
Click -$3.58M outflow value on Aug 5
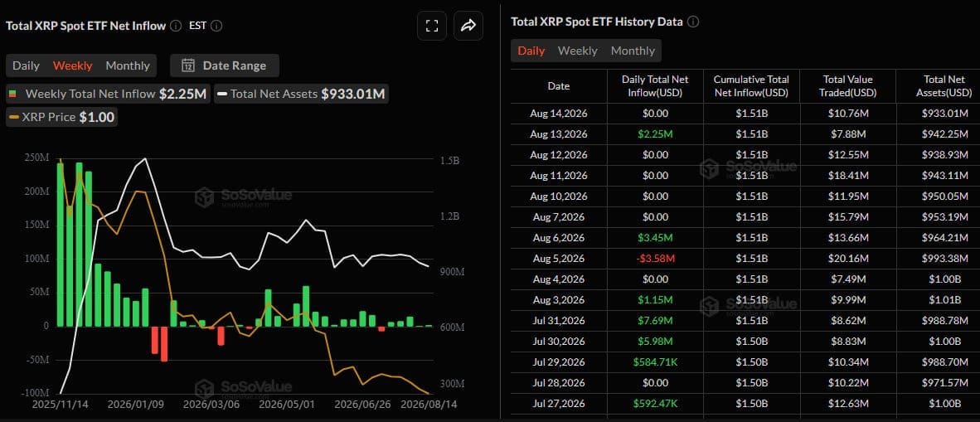coord(655,258)
